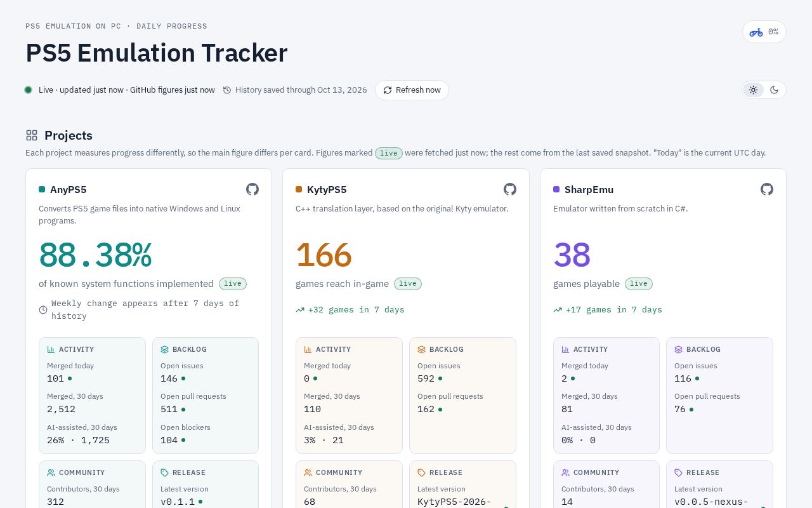Switch to light theme sun icon
This screenshot has width=812, height=508.
[753, 90]
